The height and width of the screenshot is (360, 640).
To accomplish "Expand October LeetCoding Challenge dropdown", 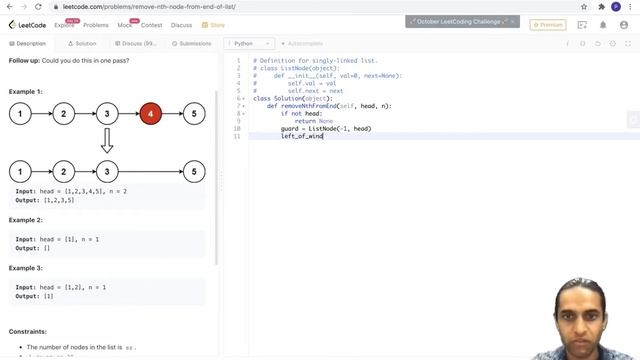I will click(462, 22).
